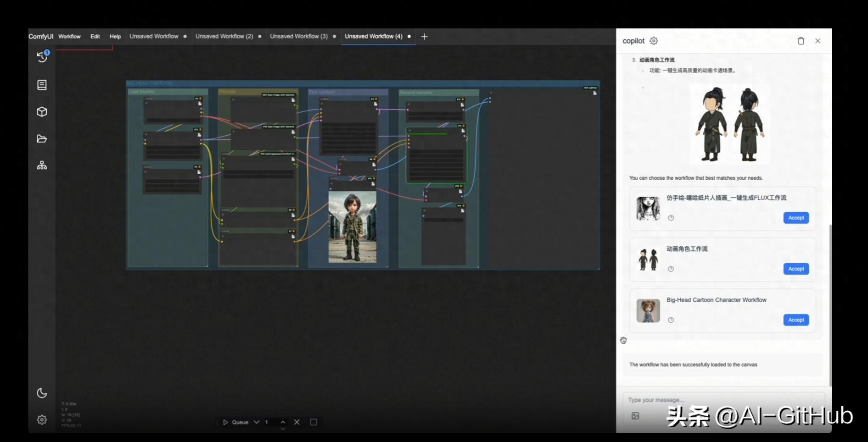Accept the Big-Head Cartoon Character Workflow
The height and width of the screenshot is (442, 868).
click(x=795, y=320)
